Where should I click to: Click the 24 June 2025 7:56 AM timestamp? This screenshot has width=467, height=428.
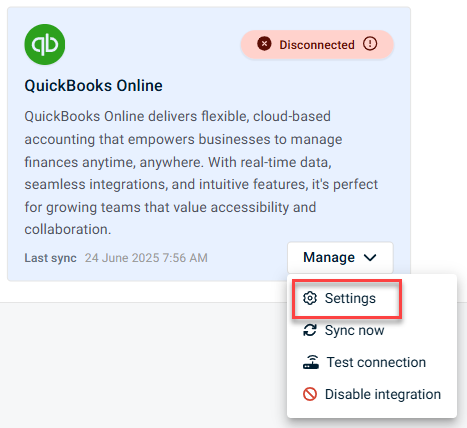pyautogui.click(x=146, y=258)
